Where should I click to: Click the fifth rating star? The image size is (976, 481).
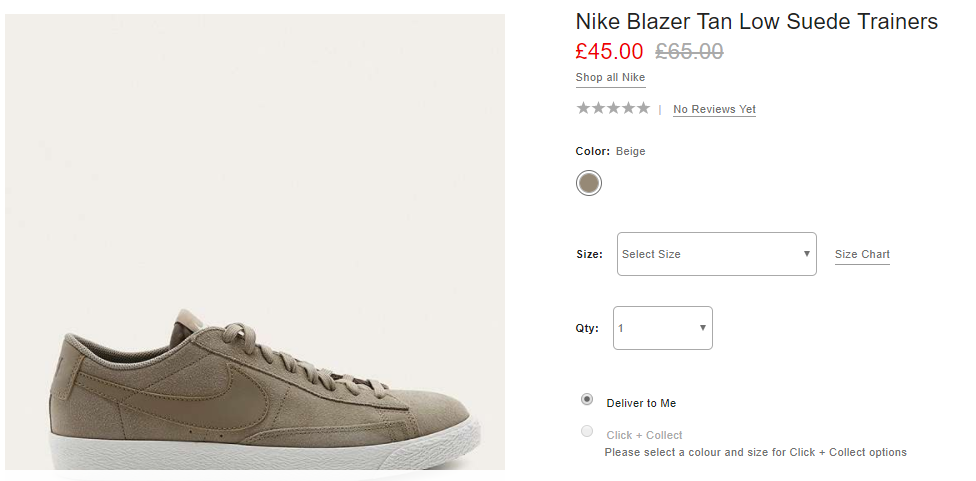(x=643, y=108)
